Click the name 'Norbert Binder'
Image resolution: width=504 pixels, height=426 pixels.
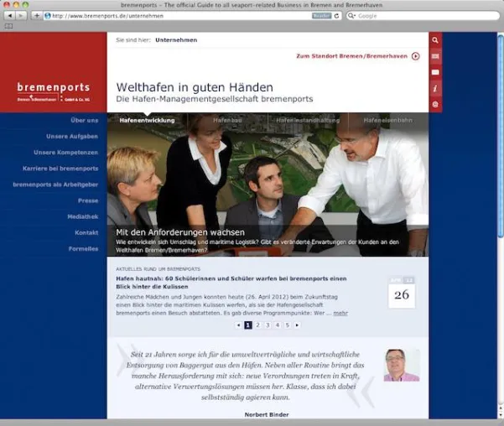pos(267,415)
